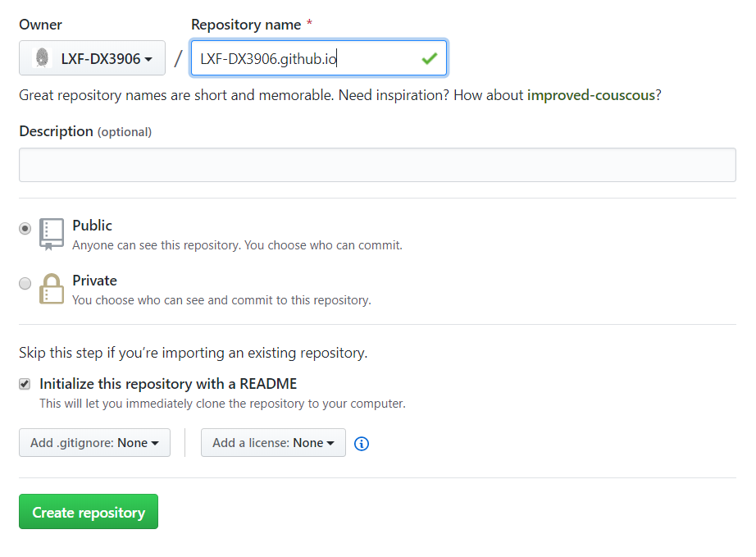Use the improved-couscous name suggestion
This screenshot has width=756, height=557.
coord(590,95)
